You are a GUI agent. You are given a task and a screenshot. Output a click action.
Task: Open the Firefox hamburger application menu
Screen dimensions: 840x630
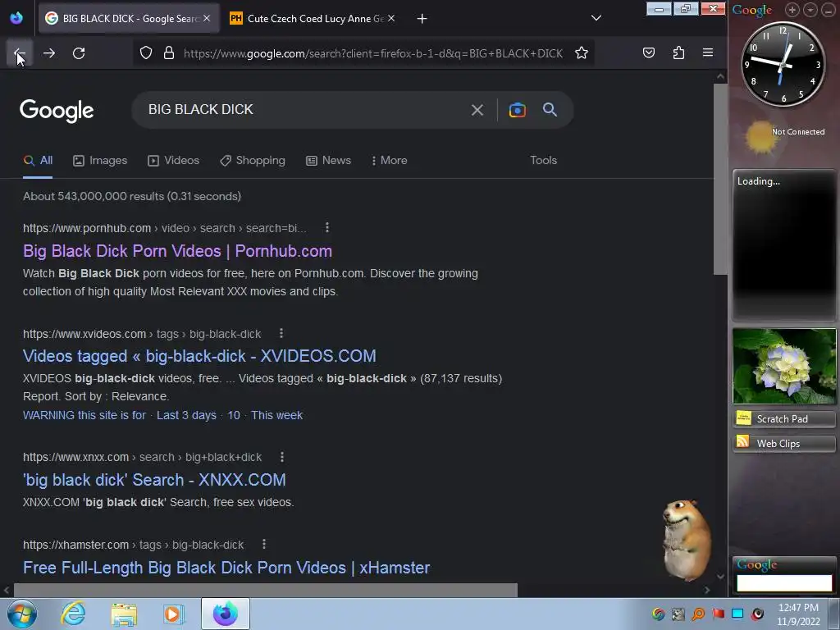(708, 52)
